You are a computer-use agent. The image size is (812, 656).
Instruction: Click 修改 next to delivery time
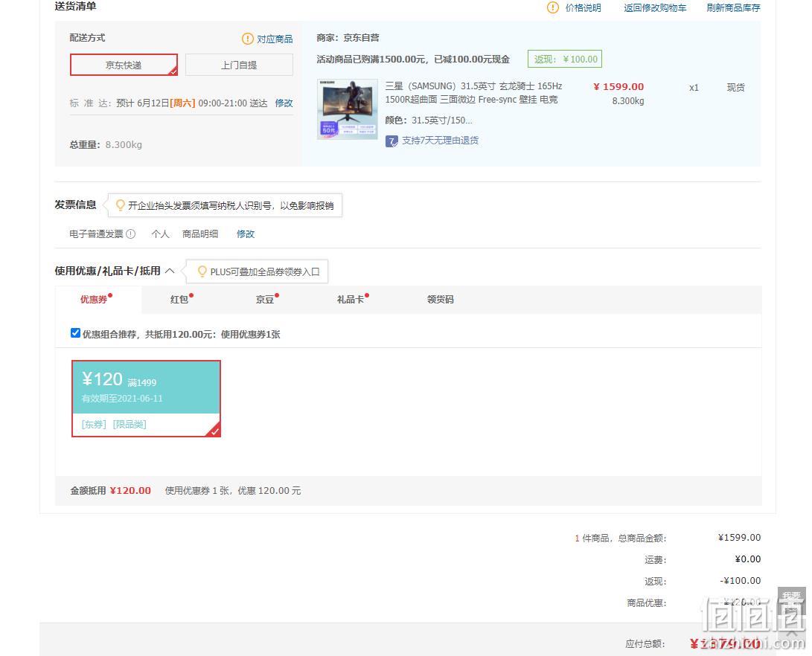click(x=284, y=103)
